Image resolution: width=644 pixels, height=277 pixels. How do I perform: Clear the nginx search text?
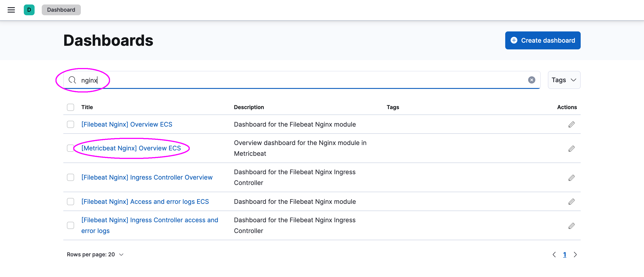tap(531, 80)
